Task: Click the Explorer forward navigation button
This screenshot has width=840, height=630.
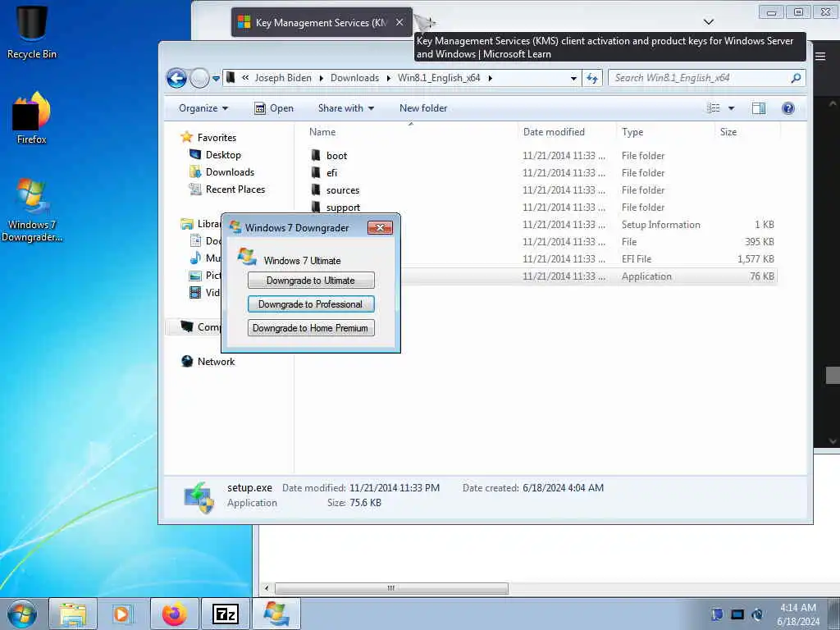Action: (199, 78)
